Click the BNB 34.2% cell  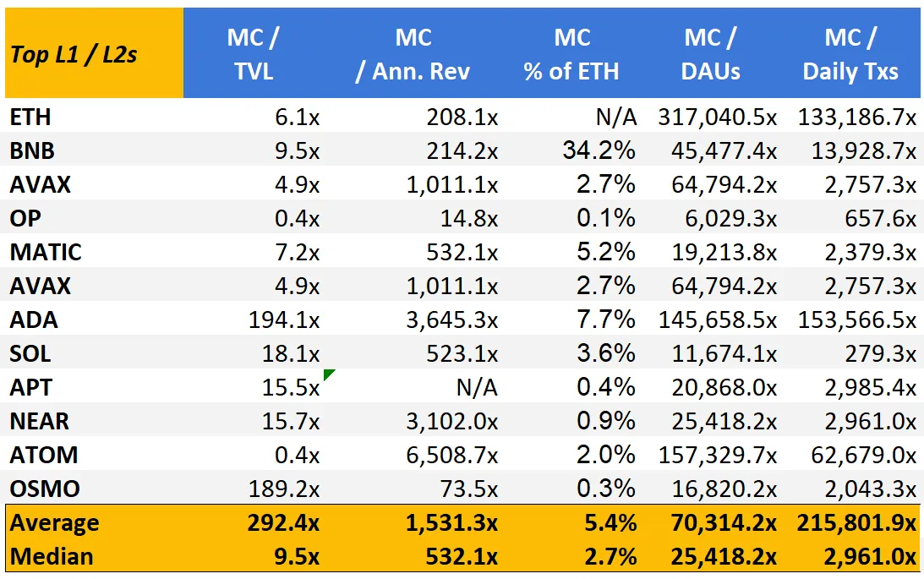point(599,150)
